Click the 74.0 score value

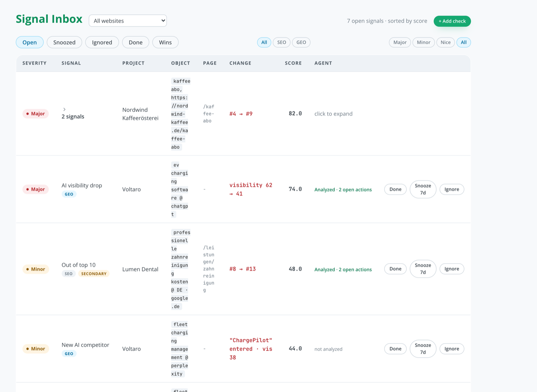pyautogui.click(x=295, y=189)
